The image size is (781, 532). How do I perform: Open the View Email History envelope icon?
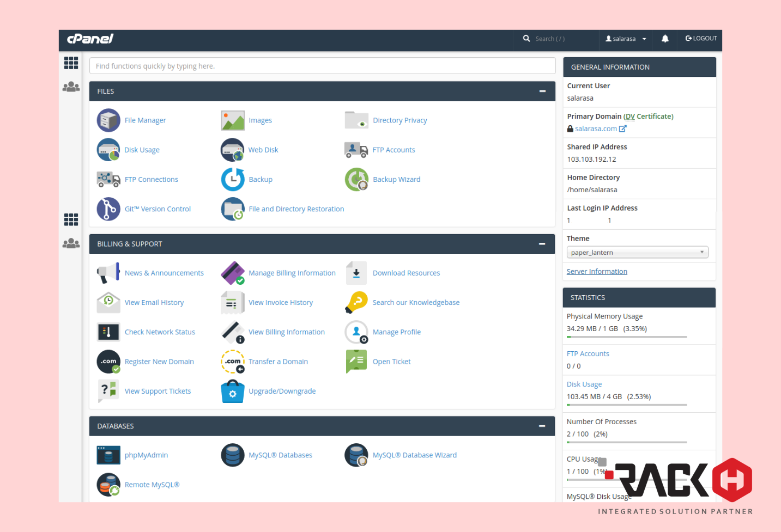[x=108, y=302]
